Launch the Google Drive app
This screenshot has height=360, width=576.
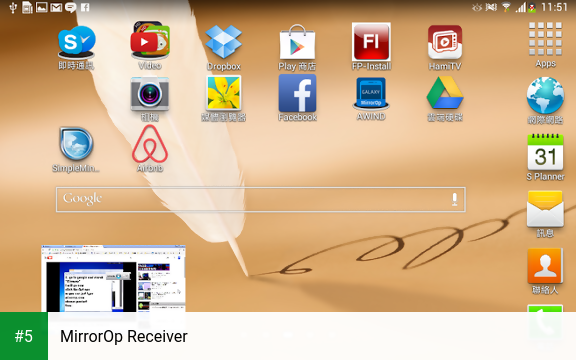point(445,93)
